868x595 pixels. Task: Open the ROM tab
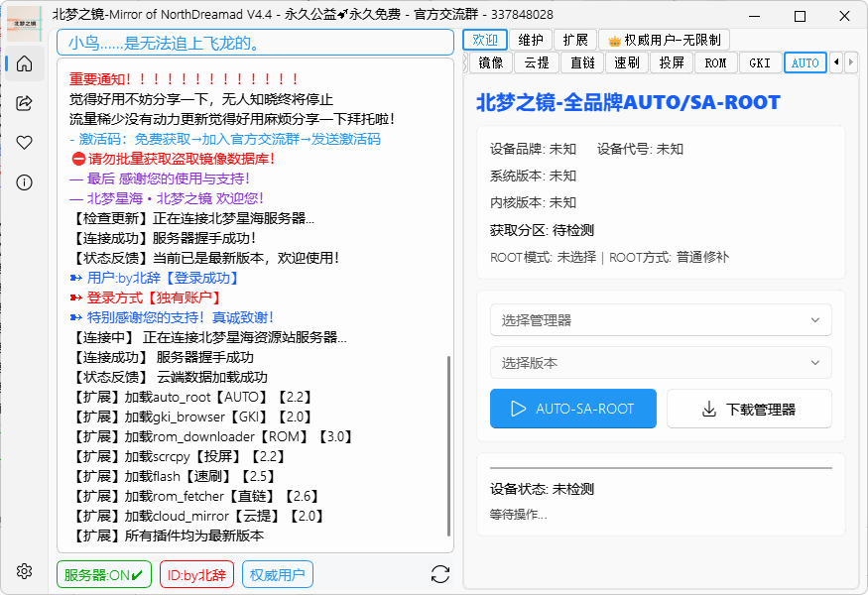click(x=716, y=61)
